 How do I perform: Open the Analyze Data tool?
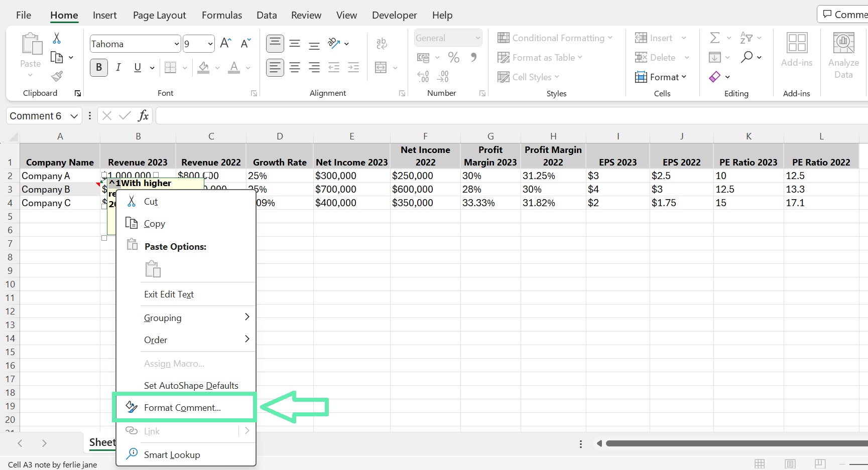[843, 56]
